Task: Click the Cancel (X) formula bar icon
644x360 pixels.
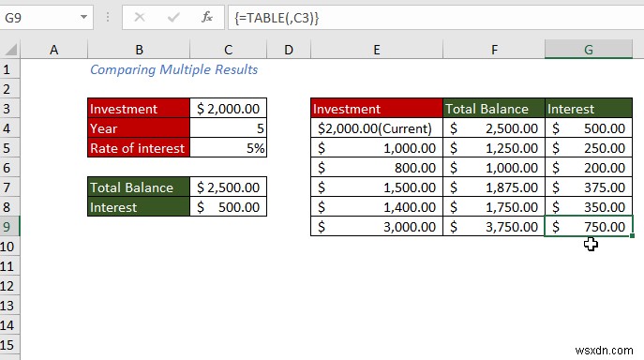Action: pos(140,17)
